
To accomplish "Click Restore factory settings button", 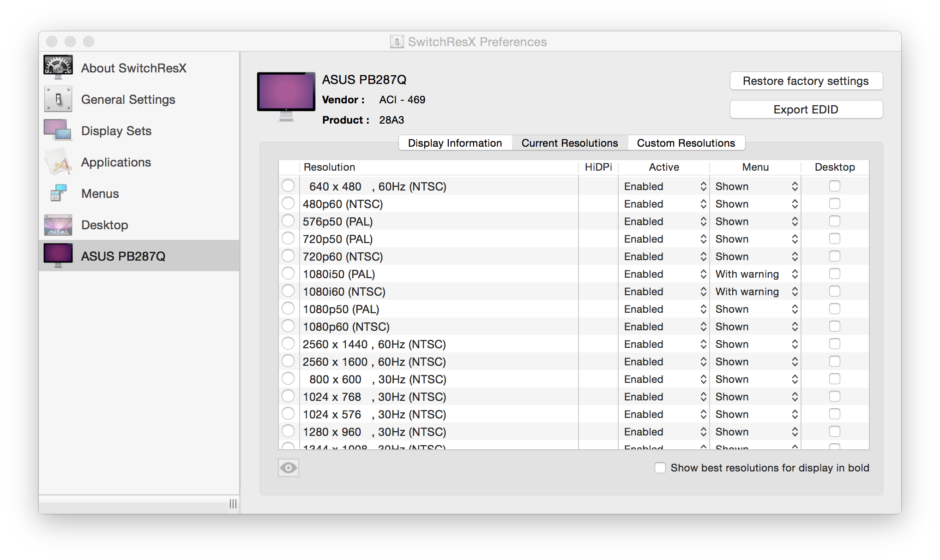I will tap(806, 81).
